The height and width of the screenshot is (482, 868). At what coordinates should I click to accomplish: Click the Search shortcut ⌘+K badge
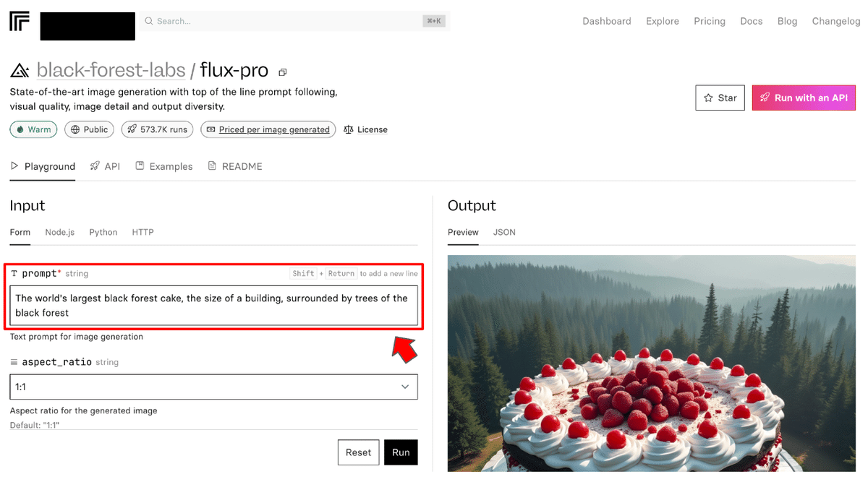point(434,21)
